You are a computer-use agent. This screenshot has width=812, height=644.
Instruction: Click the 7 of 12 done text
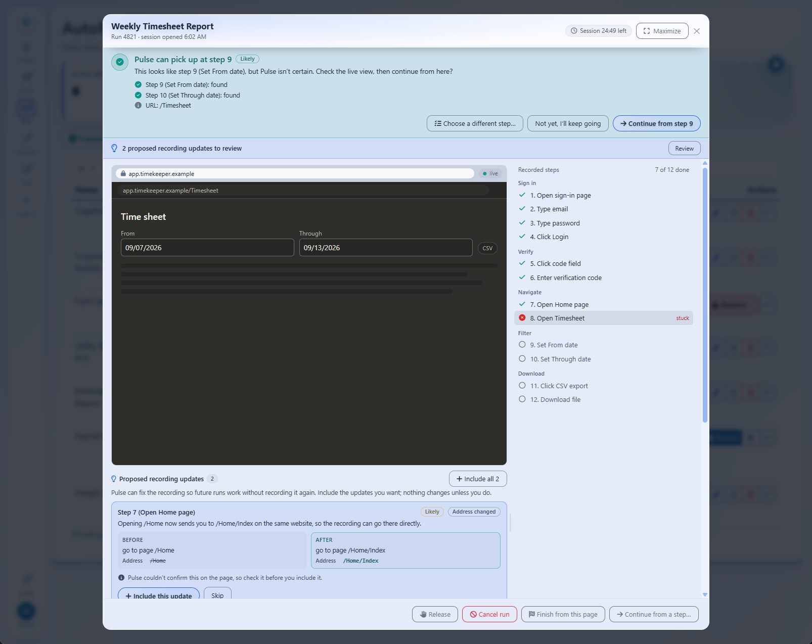pyautogui.click(x=672, y=170)
